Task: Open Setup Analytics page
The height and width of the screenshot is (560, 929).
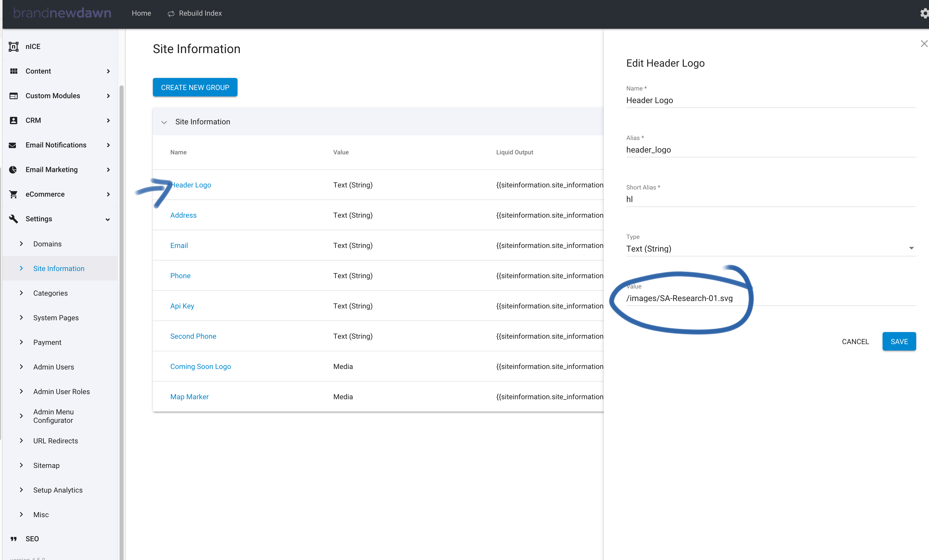Action: pyautogui.click(x=58, y=490)
